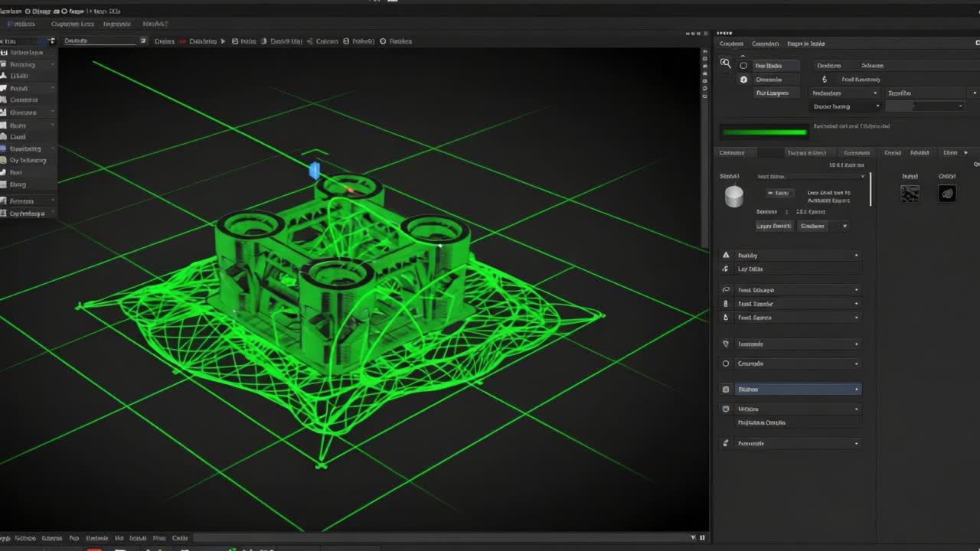Open the Input texture thumbnail icon
The width and height of the screenshot is (980, 551).
click(x=910, y=194)
